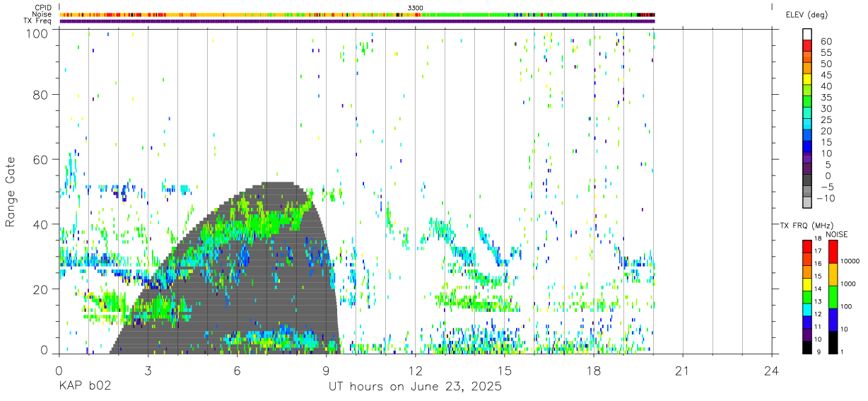Click the y-axis tick label '80'
The width and height of the screenshot is (868, 401).
click(41, 95)
